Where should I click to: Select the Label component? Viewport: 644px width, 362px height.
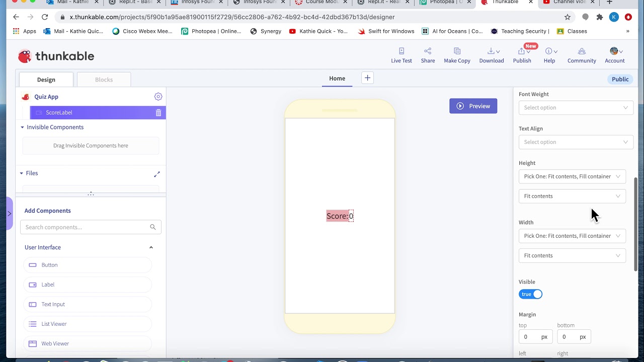pos(88,285)
